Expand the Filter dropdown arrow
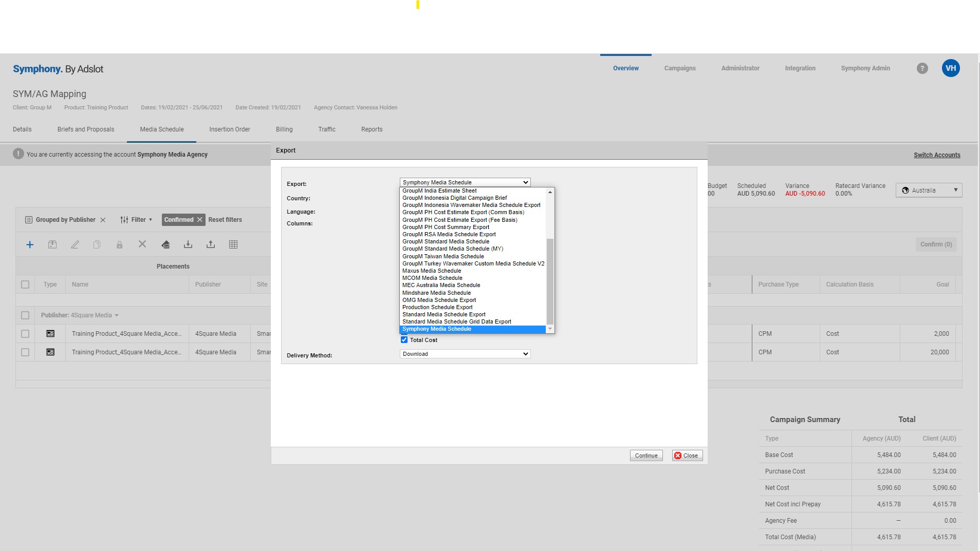Screen dimensions: 980x551 (x=151, y=220)
